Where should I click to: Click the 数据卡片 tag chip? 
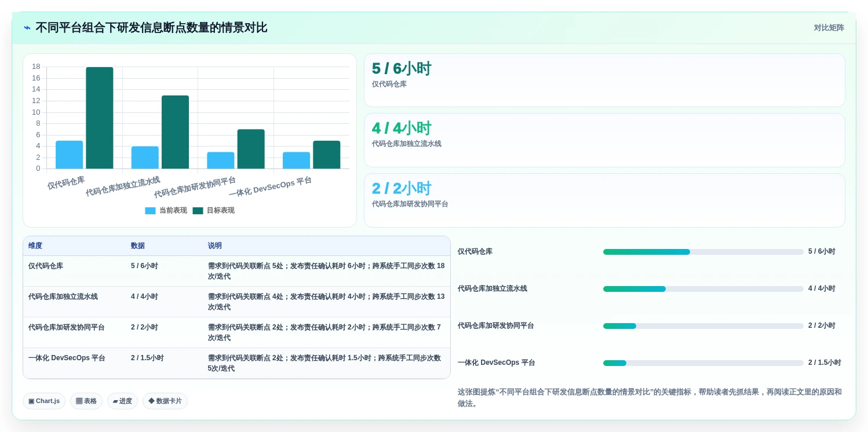point(165,401)
